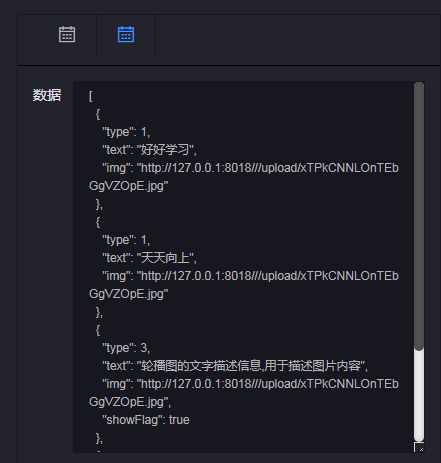Viewport: 441px width, 463px height.
Task: Click the 轮播图的文字描述信息 text line
Action: tap(235, 366)
